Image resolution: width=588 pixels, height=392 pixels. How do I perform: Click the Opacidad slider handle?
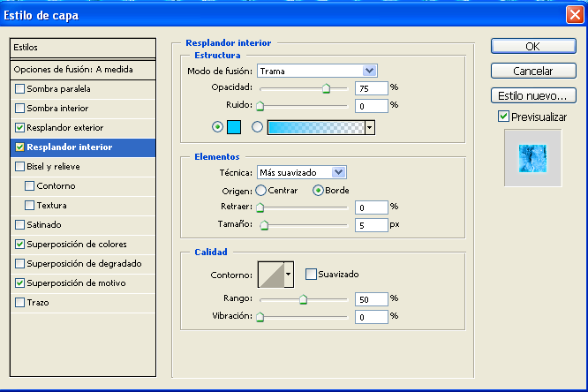coord(326,89)
